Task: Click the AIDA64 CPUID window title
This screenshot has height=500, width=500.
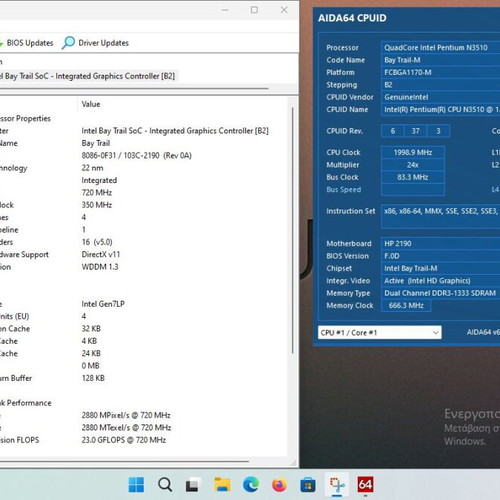Action: (x=352, y=18)
